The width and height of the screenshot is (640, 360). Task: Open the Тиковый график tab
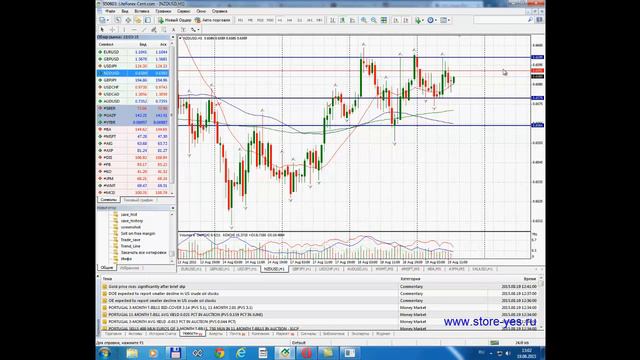point(139,200)
